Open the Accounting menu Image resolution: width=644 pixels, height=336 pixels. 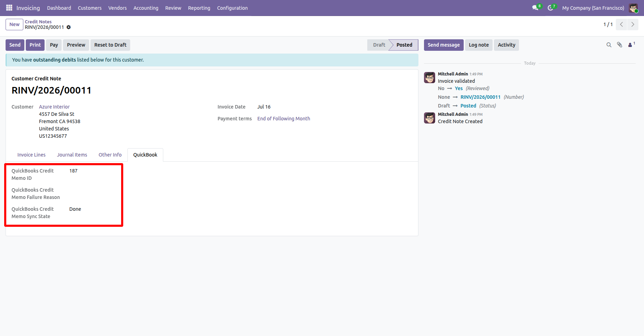click(146, 8)
